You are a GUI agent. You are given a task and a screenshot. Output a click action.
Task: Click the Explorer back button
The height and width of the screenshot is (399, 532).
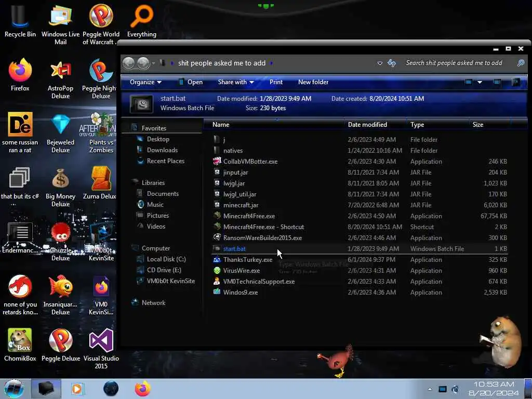129,63
